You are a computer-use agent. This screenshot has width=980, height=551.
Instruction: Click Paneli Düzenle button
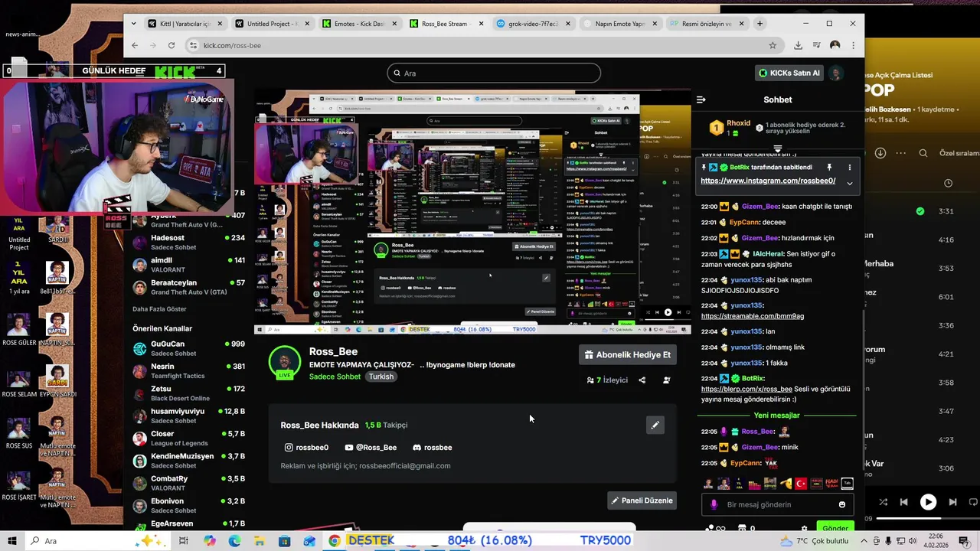[642, 500]
